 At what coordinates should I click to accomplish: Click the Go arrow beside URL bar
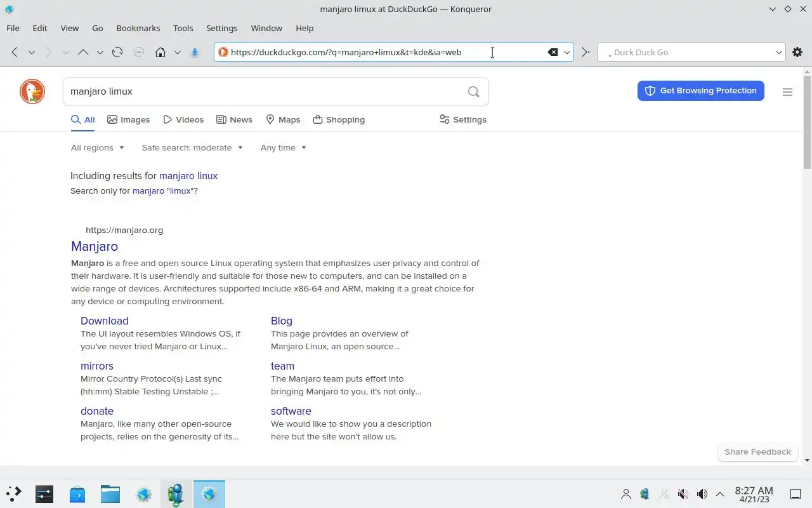tap(586, 52)
